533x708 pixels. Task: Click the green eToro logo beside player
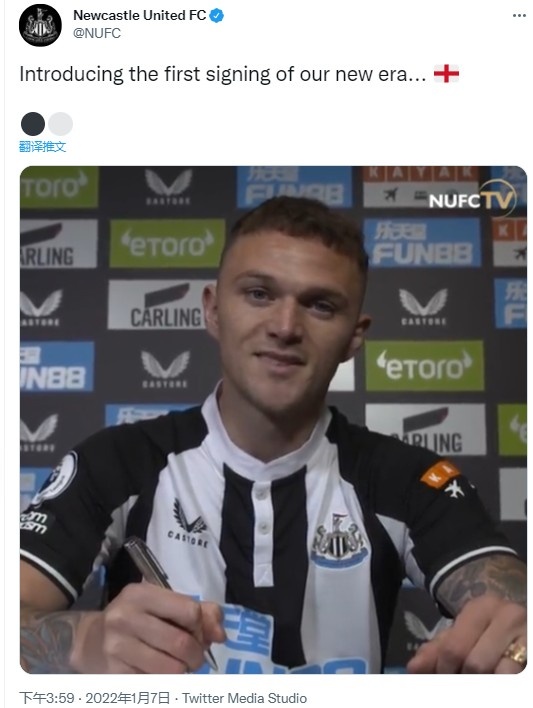[x=425, y=365]
